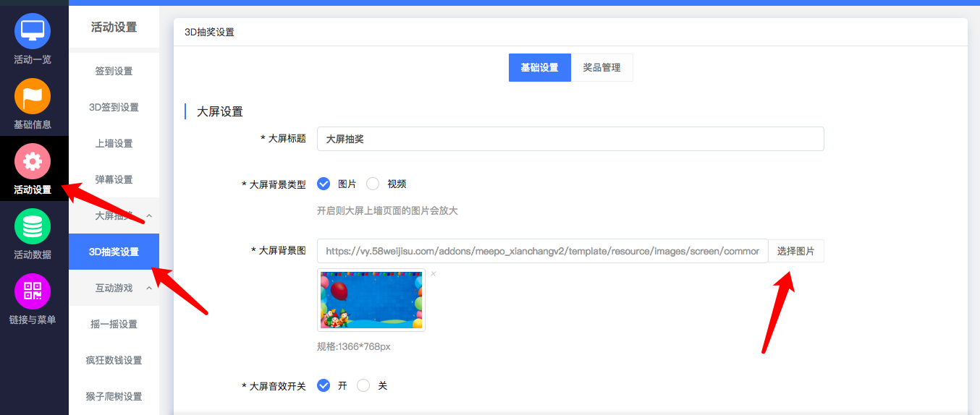Open 活动数据 database icon
Screen dimensions: 980x415
(x=33, y=226)
